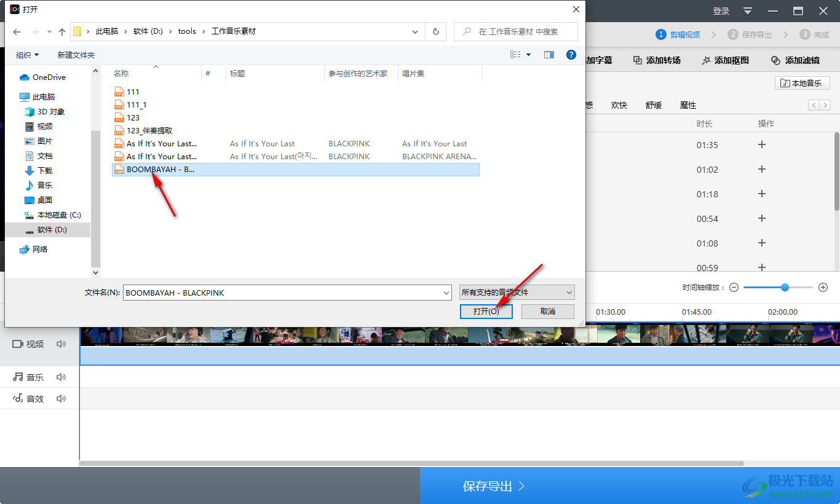
Task: Refresh the folder view
Action: point(436,31)
